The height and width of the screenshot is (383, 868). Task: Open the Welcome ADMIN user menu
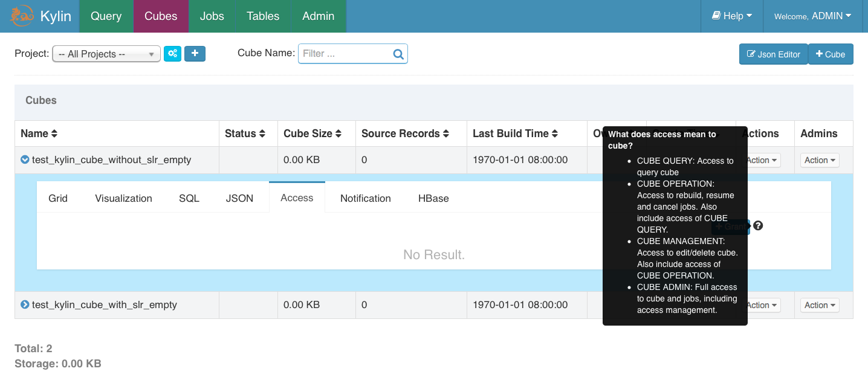point(812,16)
